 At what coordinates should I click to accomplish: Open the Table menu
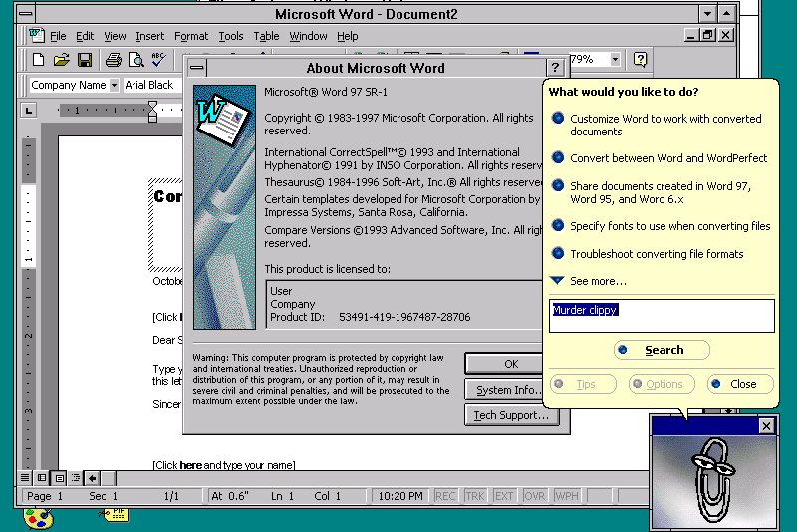[x=266, y=36]
